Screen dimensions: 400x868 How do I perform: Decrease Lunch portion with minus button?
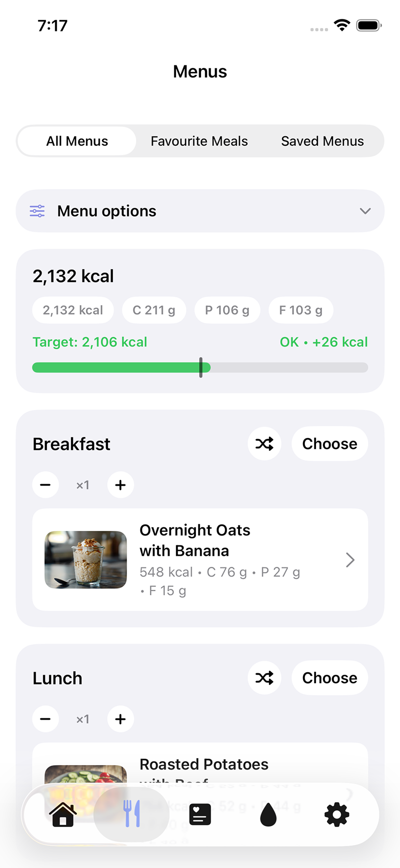(x=45, y=719)
